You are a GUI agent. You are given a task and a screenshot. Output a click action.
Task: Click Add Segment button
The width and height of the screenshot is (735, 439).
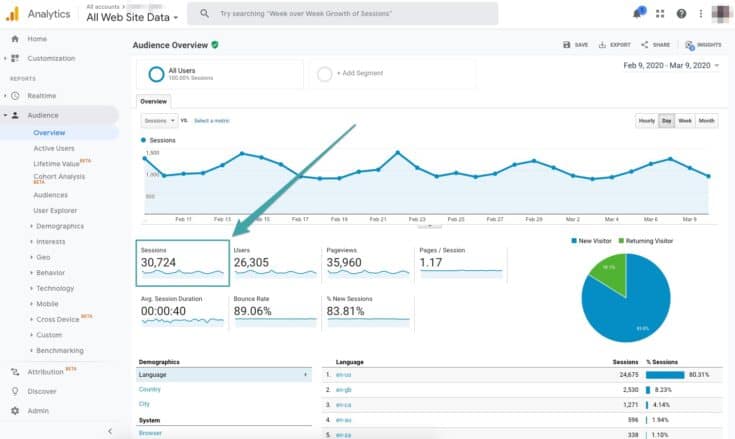pyautogui.click(x=352, y=74)
